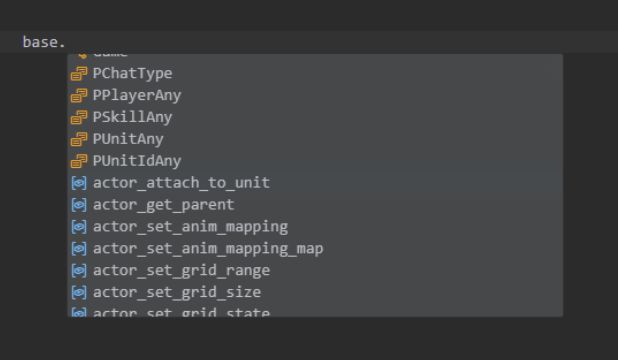The image size is (618, 360).
Task: Click the actor_attach_to_unit function icon
Action: point(79,183)
